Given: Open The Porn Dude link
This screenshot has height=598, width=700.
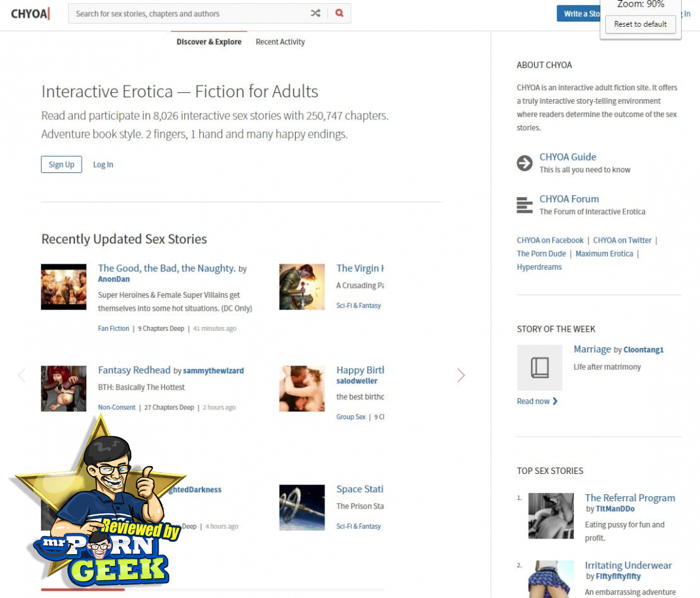Looking at the screenshot, I should click(x=541, y=253).
